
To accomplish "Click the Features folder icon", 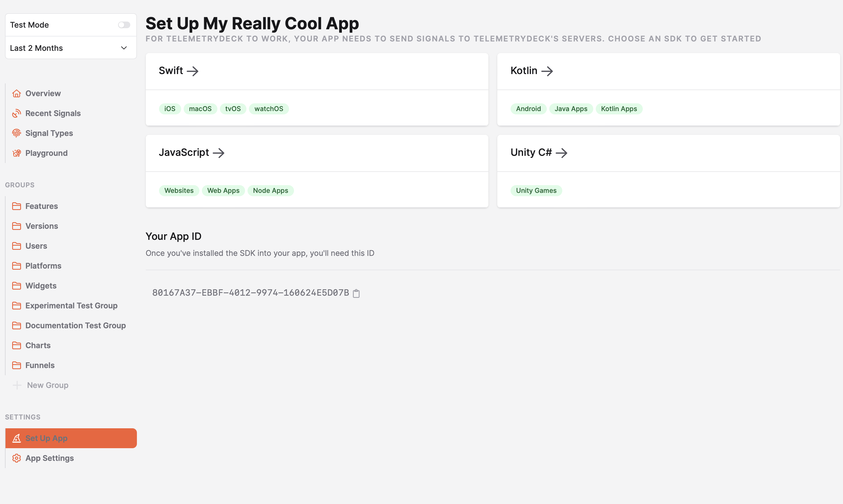I will (16, 206).
